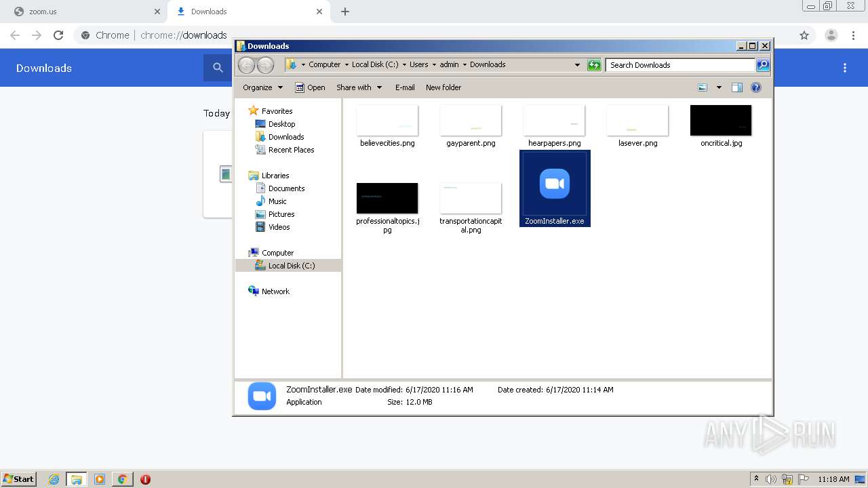Click Explorer search magnifier button
868x488 pixels.
coord(763,65)
